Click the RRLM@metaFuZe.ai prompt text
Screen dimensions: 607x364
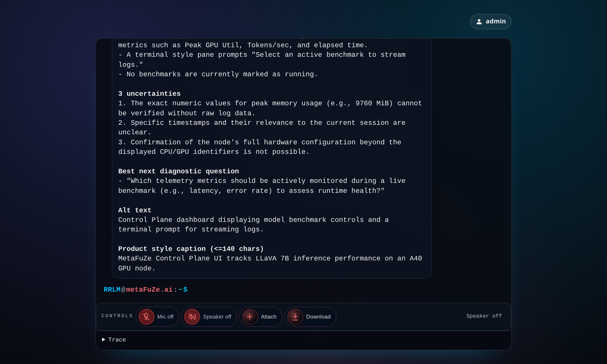(145, 290)
